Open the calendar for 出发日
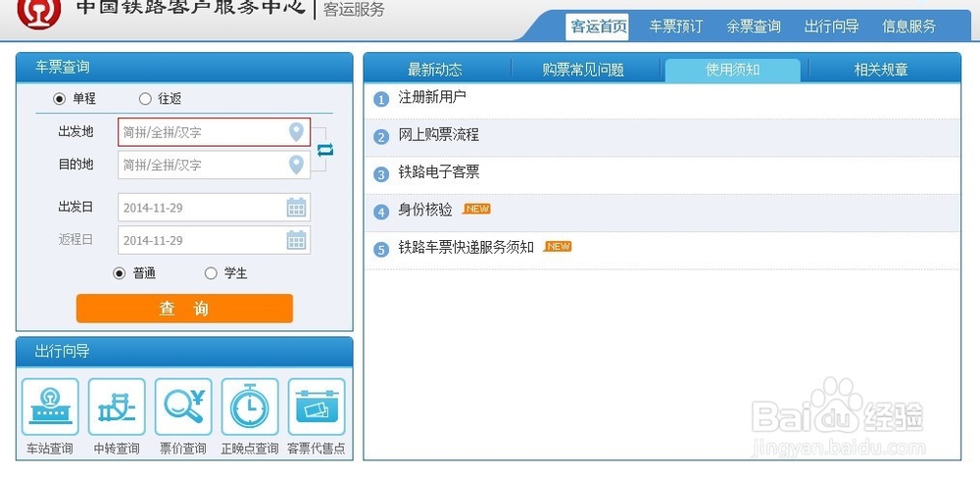 click(296, 208)
